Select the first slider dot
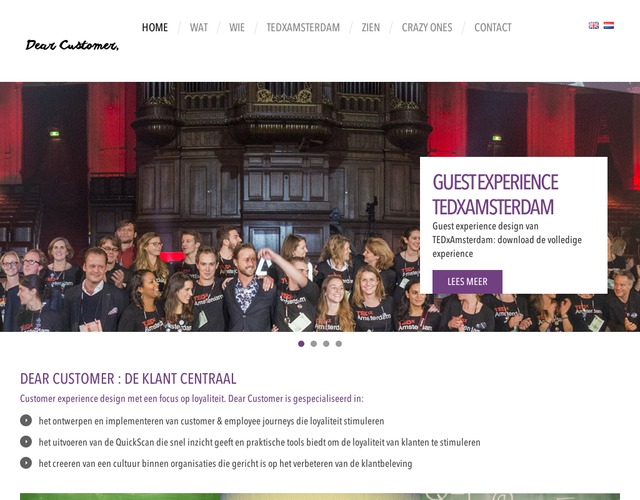 tap(301, 344)
